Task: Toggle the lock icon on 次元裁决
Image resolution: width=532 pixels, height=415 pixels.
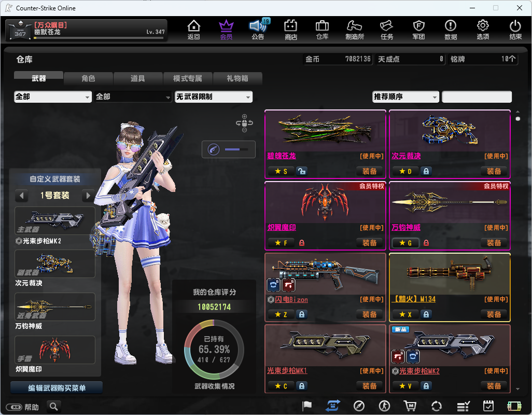Action: (x=426, y=171)
